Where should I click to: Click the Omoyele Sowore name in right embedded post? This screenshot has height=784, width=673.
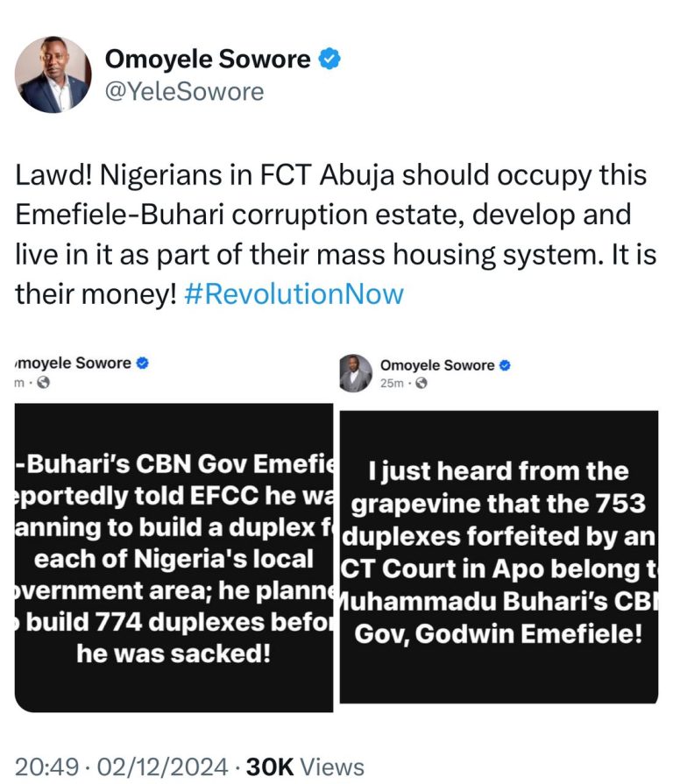[437, 364]
